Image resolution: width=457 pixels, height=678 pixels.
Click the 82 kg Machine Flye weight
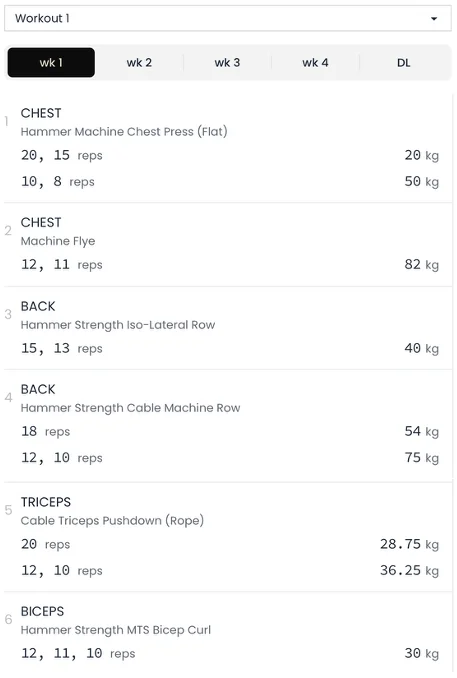(422, 265)
